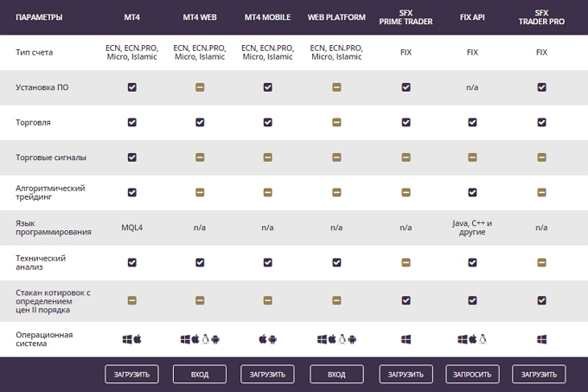Screen dimensions: 588x392
Task: Click the Загрузить button under SFX PRIME TRADER
Action: pyautogui.click(x=406, y=375)
